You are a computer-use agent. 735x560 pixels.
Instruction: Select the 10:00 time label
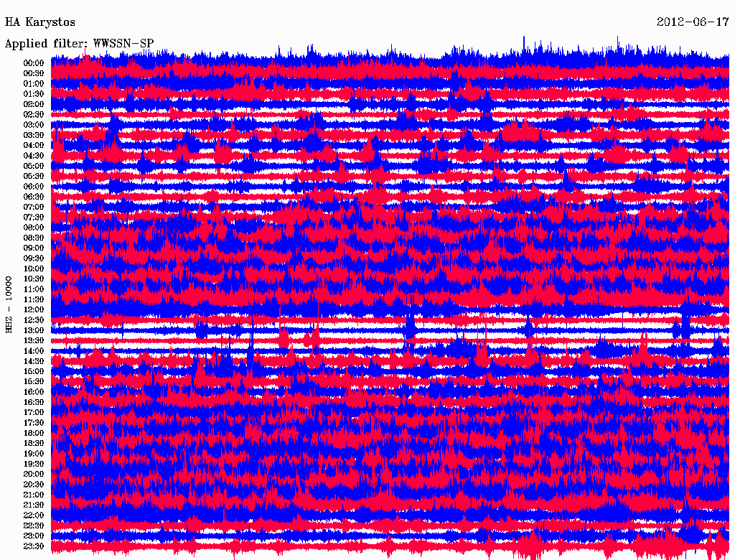(34, 269)
